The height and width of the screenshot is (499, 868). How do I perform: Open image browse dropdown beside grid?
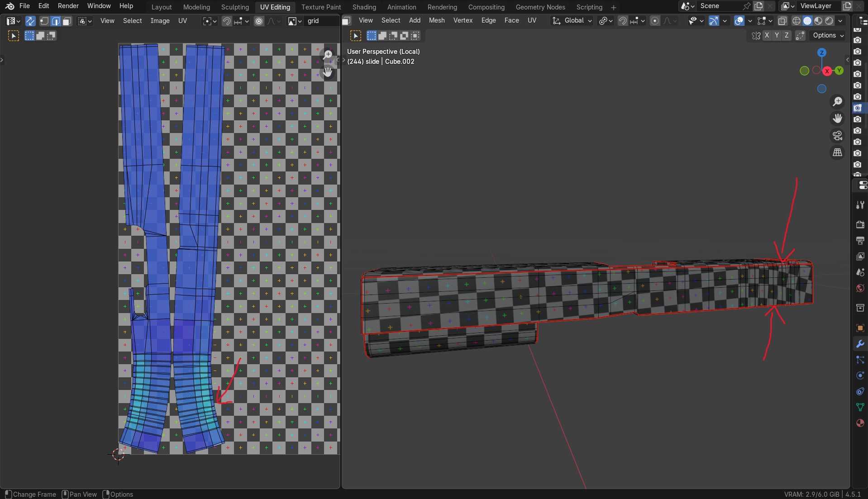(295, 21)
